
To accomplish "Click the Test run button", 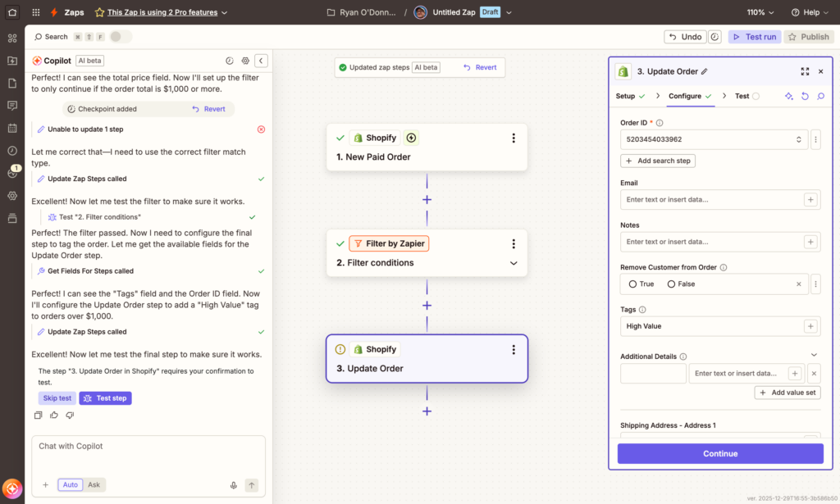I will coord(755,37).
